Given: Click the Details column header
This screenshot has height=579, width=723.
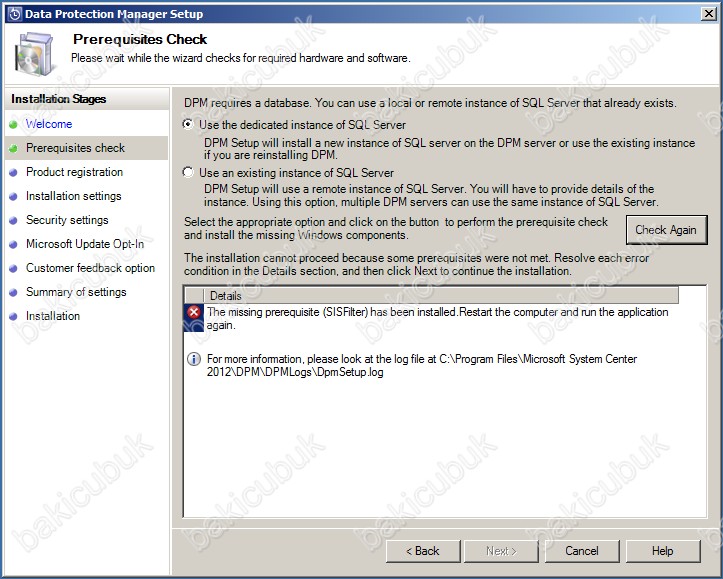Looking at the screenshot, I should [441, 295].
